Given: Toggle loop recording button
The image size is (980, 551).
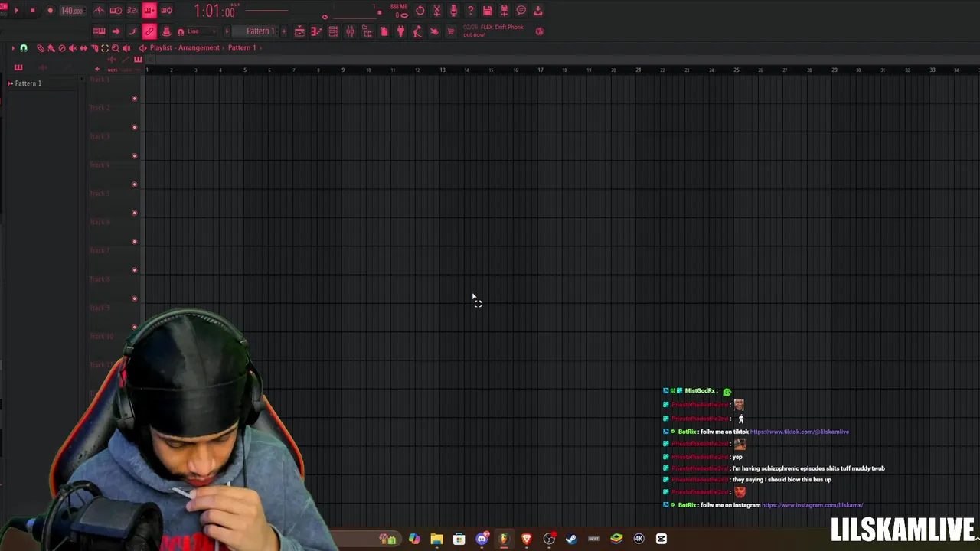Looking at the screenshot, I should [166, 11].
